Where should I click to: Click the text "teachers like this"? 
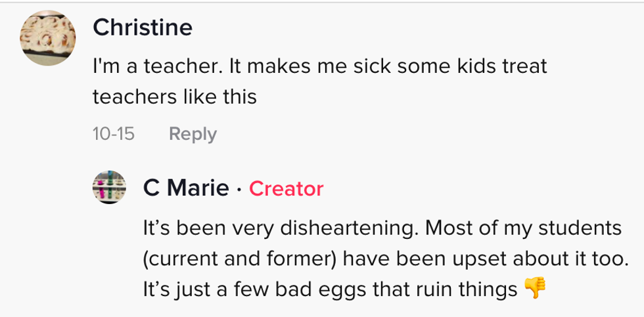174,97
